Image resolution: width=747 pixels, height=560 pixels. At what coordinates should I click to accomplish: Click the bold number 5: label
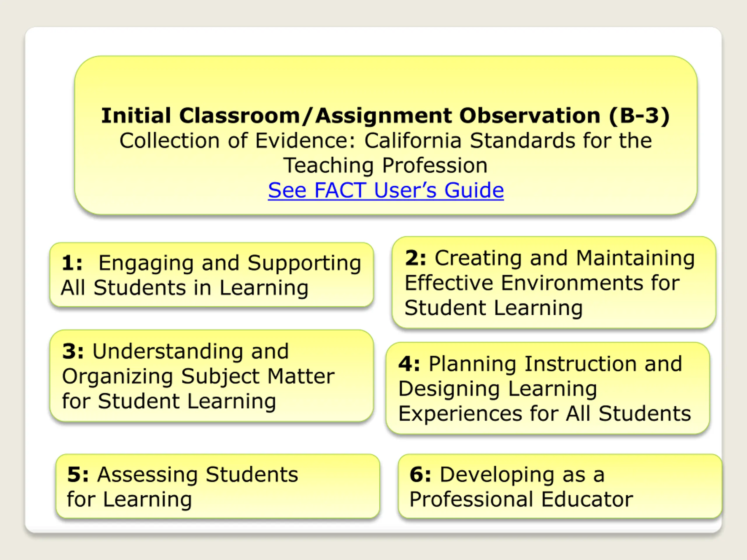coord(78,475)
